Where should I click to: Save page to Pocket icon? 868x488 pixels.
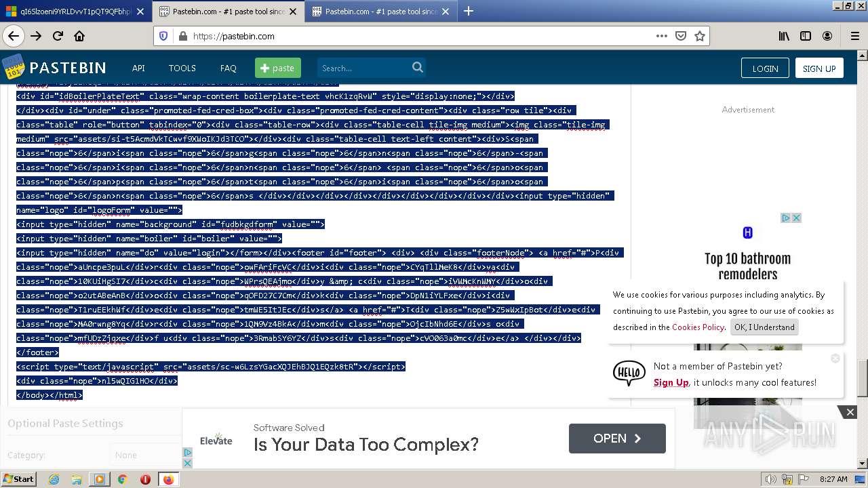pyautogui.click(x=681, y=36)
